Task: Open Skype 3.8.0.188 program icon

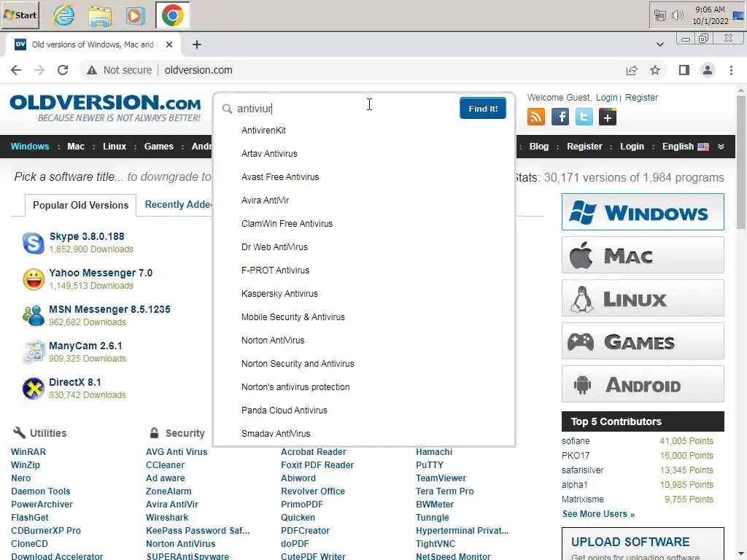Action: 34,243
